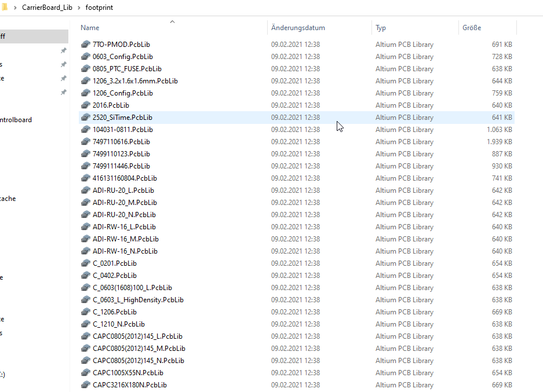This screenshot has height=392, width=543.
Task: Sort files by the Name column header
Action: click(x=90, y=28)
